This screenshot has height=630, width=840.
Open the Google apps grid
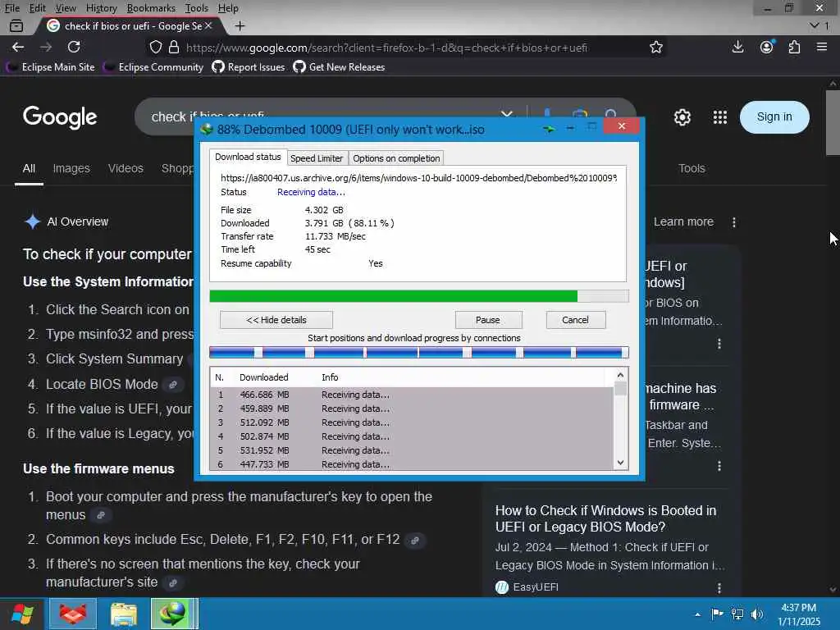click(720, 116)
